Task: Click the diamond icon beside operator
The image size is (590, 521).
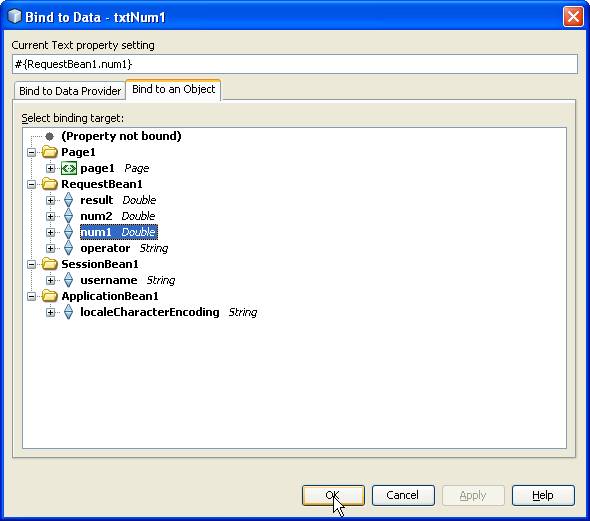Action: (68, 248)
